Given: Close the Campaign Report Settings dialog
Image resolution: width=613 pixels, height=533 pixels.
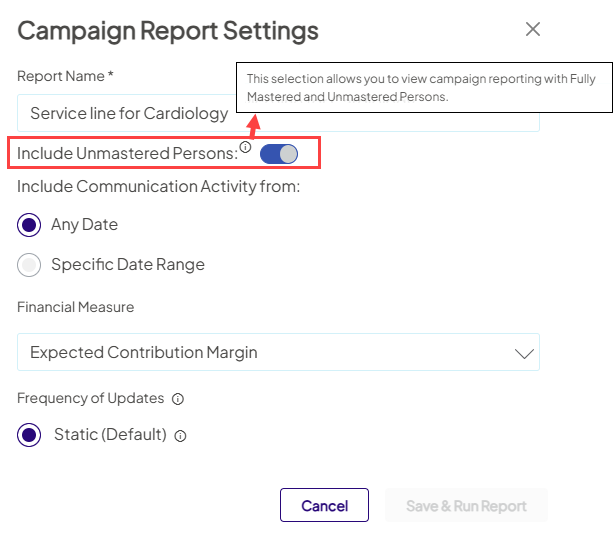Looking at the screenshot, I should pos(533,29).
